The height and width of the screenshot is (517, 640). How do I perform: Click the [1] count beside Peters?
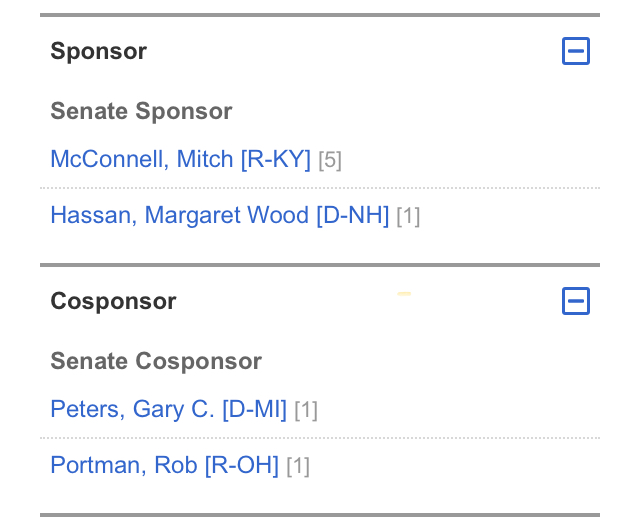point(306,410)
